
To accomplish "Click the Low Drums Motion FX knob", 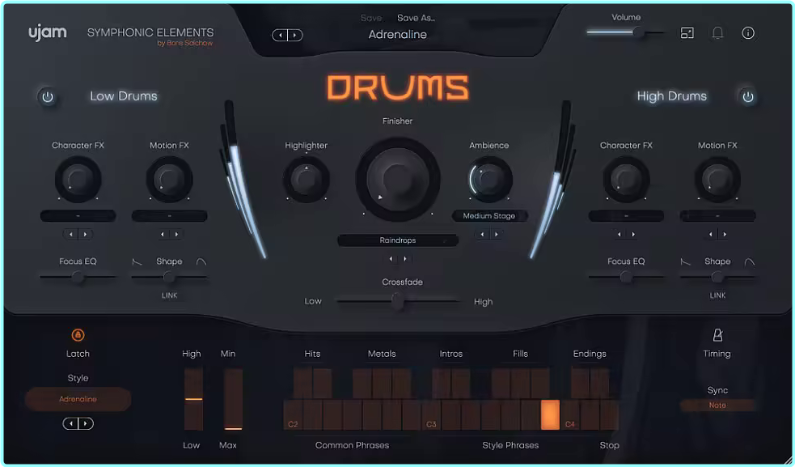I will coord(169,179).
